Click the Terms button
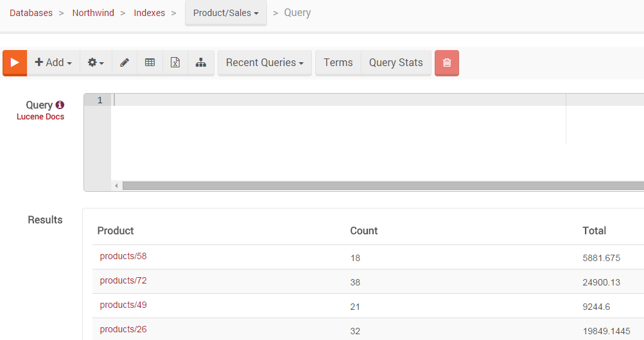The width and height of the screenshot is (644, 340). pos(338,63)
